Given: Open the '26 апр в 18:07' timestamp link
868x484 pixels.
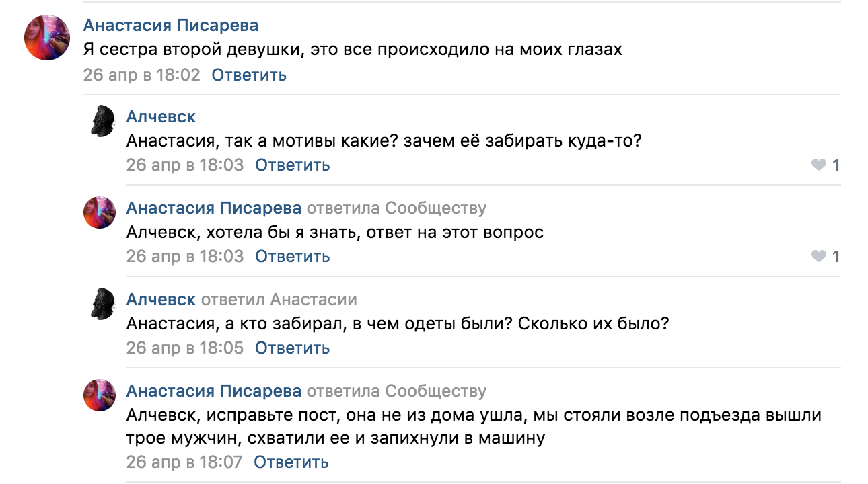Looking at the screenshot, I should click(184, 462).
